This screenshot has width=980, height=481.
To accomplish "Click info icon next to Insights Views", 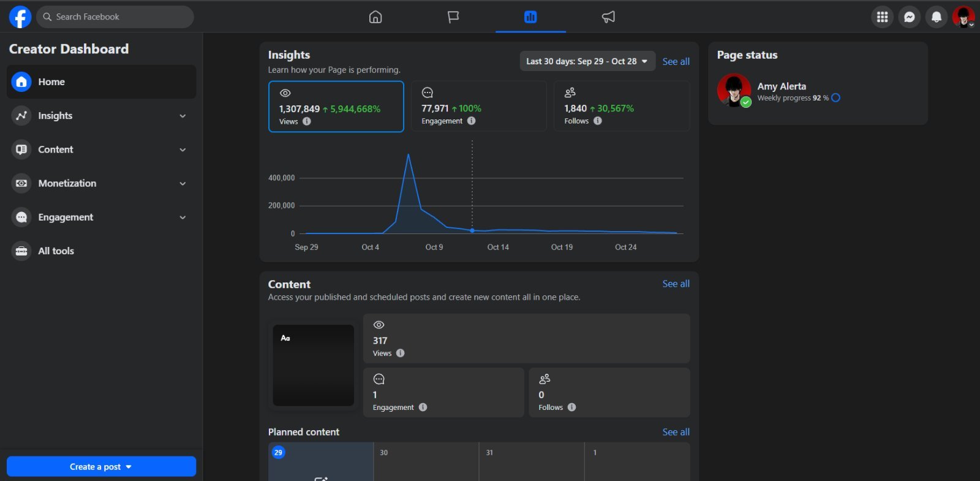I will coord(307,121).
